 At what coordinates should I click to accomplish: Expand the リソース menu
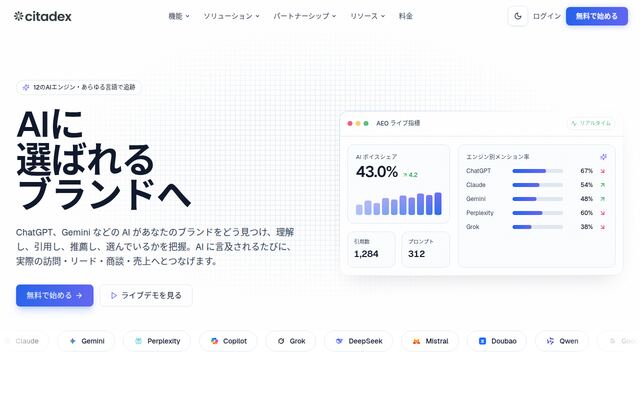click(x=367, y=16)
